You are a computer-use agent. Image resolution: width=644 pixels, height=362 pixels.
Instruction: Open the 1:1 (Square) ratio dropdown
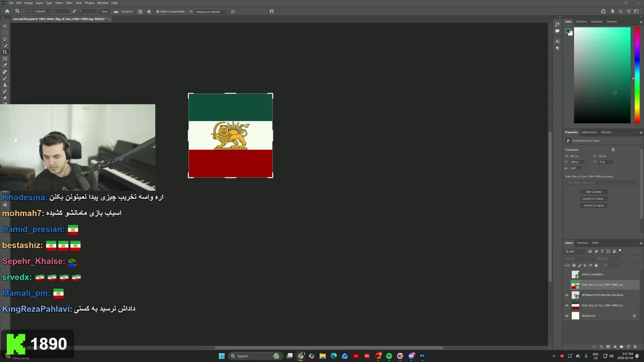38,11
